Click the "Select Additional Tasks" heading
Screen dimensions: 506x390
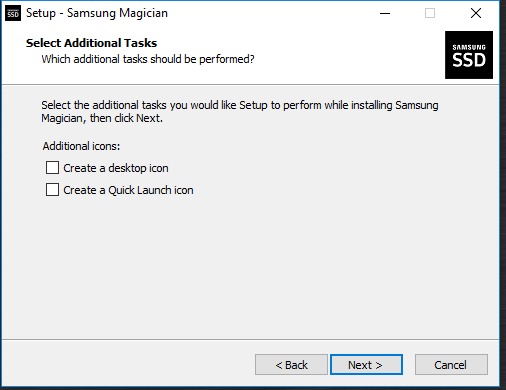tap(91, 43)
